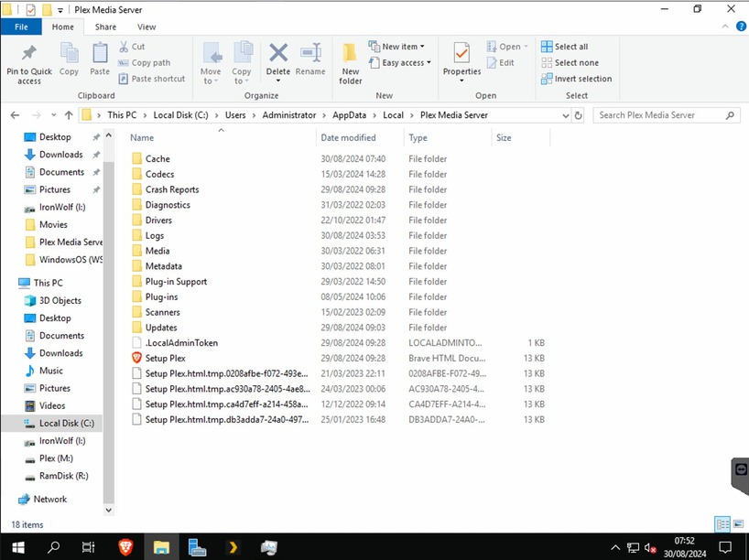
Task: Click the Rename ribbon icon
Action: [x=310, y=53]
